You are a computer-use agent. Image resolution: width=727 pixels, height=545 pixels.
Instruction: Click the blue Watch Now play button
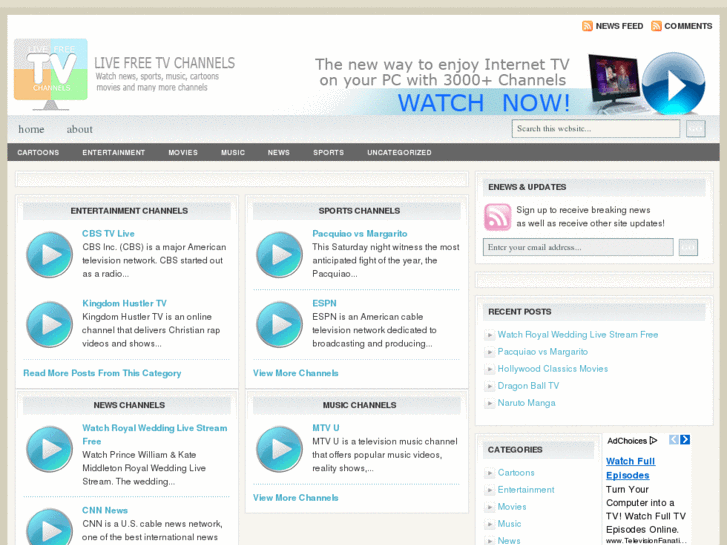pos(673,84)
